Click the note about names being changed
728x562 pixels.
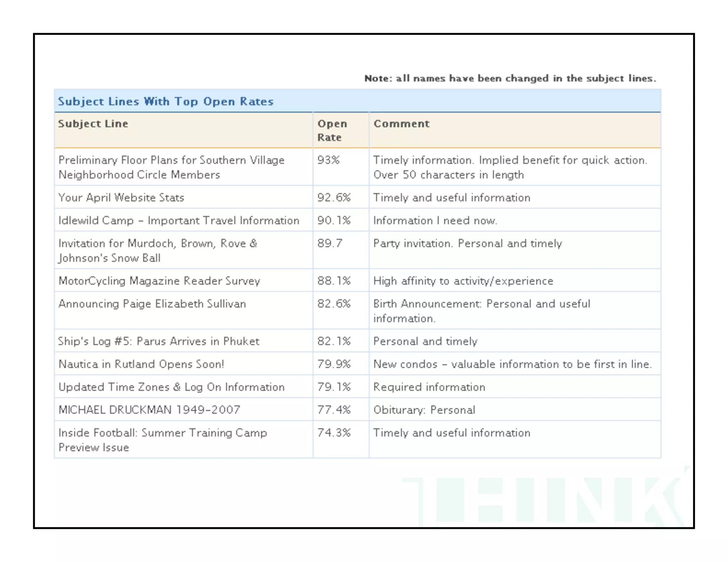tap(510, 78)
